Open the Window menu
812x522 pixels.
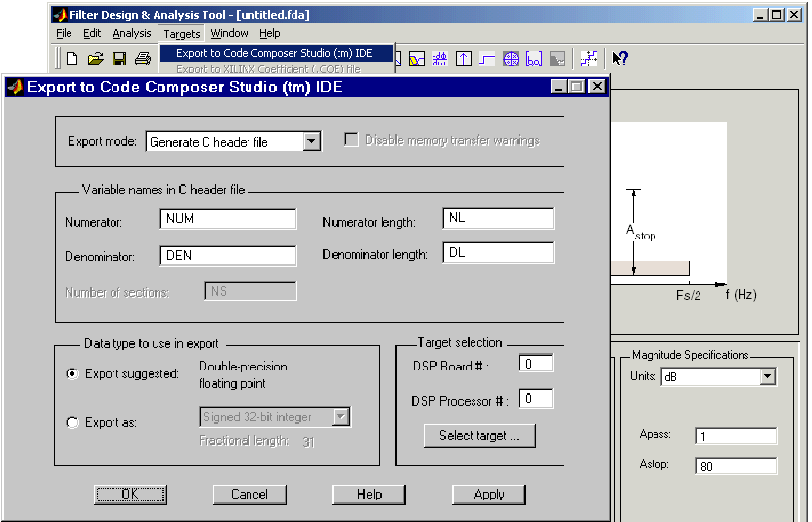pos(229,33)
